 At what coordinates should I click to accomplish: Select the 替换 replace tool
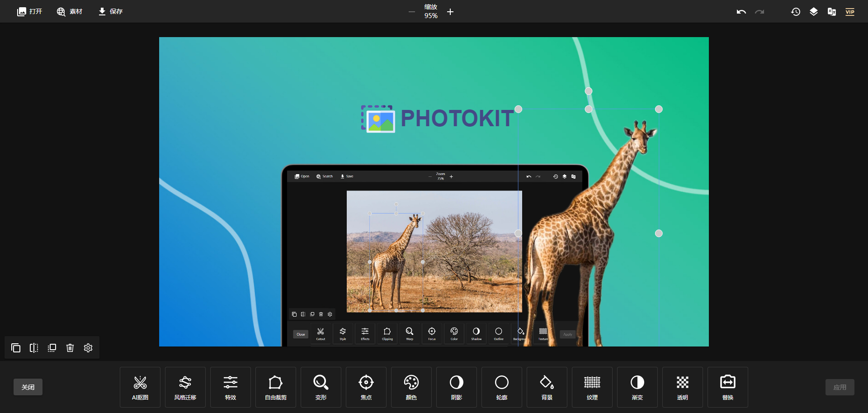tap(728, 387)
